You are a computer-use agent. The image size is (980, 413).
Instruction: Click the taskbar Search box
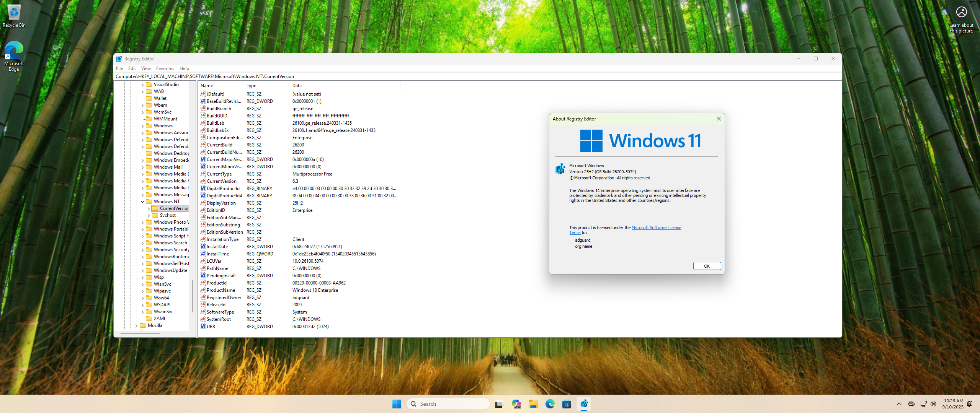448,404
